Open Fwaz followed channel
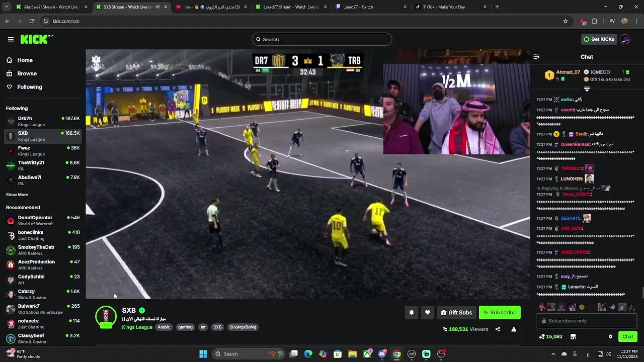Image resolution: width=644 pixels, height=362 pixels. click(x=43, y=151)
